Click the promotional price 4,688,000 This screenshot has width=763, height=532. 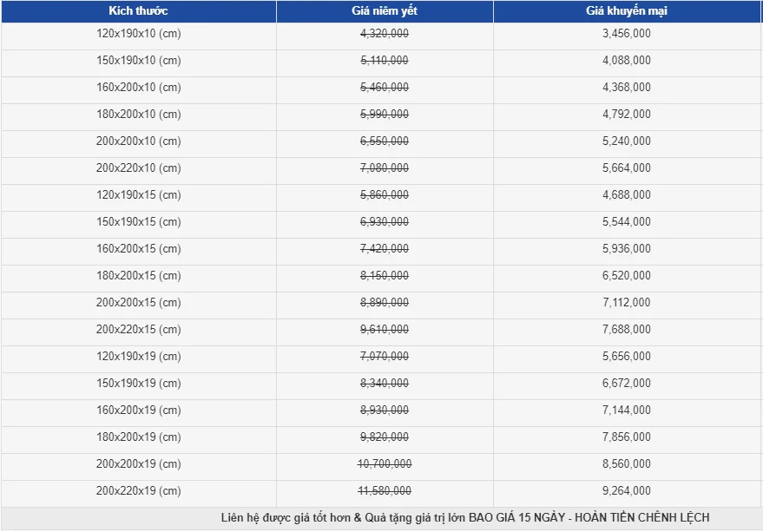coord(626,195)
